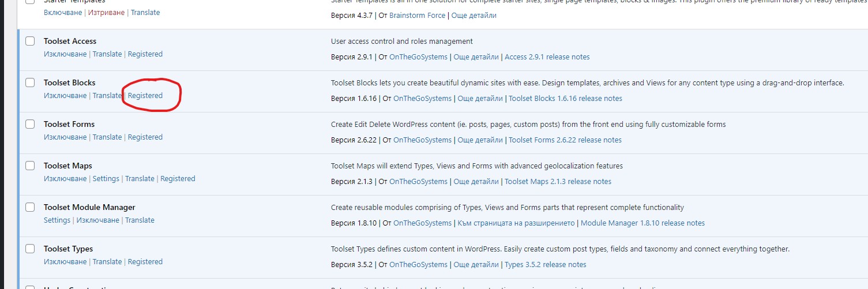
Task: Open Още детайли for Starter Templates
Action: point(474,15)
